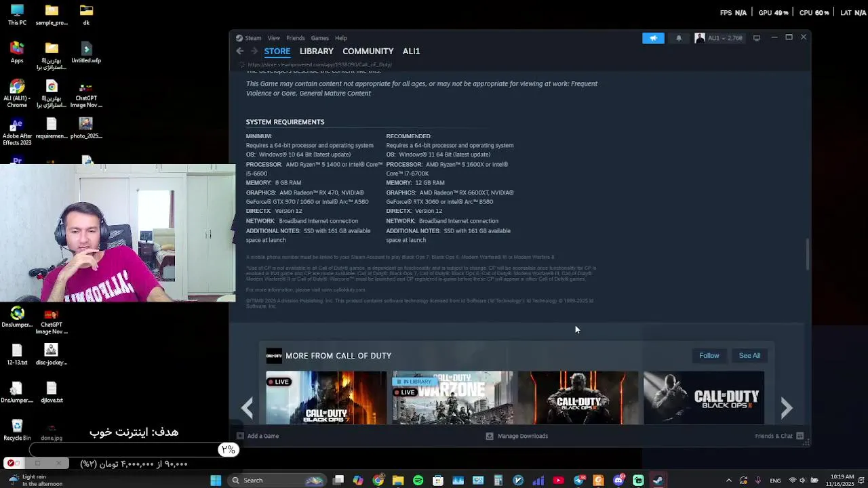Open the 12-13.txt file on desktop
The width and height of the screenshot is (868, 488).
(17, 354)
